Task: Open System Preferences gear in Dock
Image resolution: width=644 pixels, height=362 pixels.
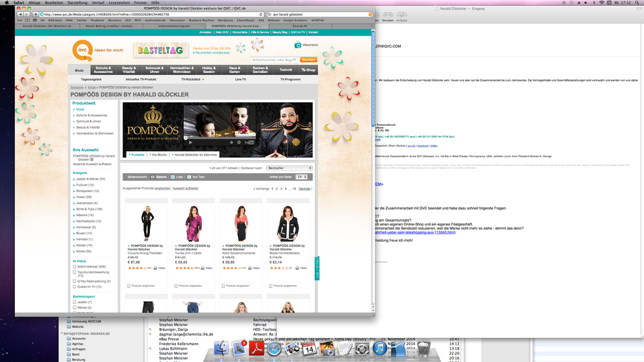Action: pos(362,349)
